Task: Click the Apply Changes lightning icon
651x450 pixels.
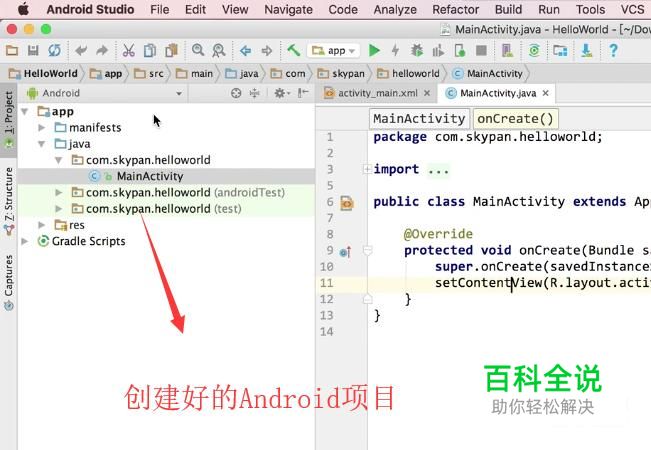Action: click(x=395, y=51)
